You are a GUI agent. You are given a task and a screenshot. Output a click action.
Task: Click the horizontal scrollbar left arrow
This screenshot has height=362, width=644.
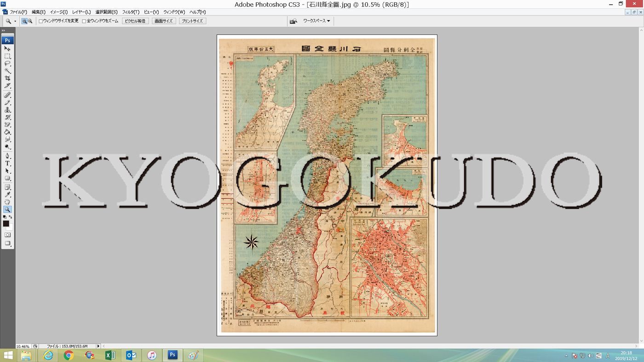click(103, 346)
